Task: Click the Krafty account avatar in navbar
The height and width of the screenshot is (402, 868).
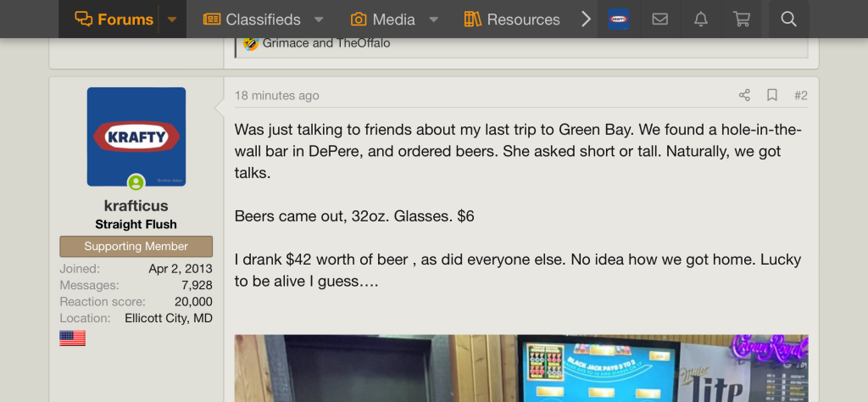Action: pyautogui.click(x=619, y=20)
